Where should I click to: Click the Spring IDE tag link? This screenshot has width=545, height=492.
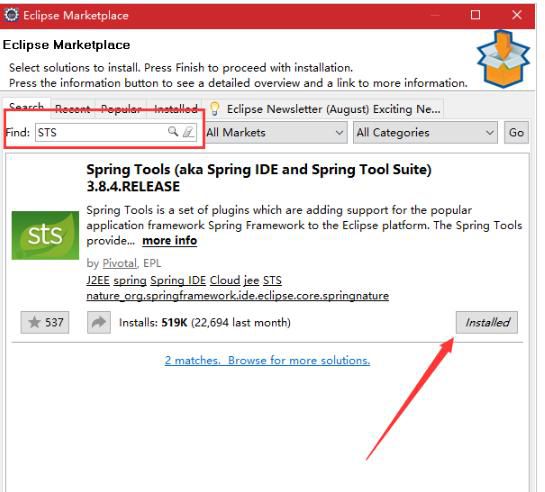(178, 280)
